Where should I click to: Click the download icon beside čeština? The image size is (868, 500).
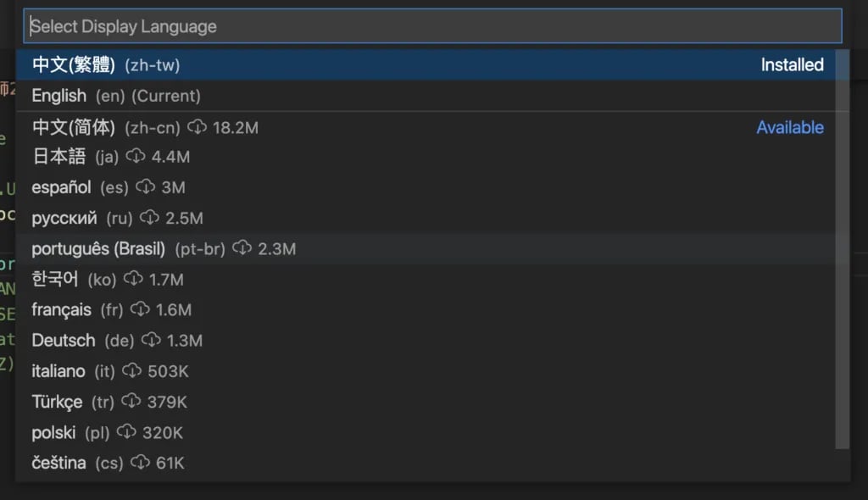tap(140, 463)
